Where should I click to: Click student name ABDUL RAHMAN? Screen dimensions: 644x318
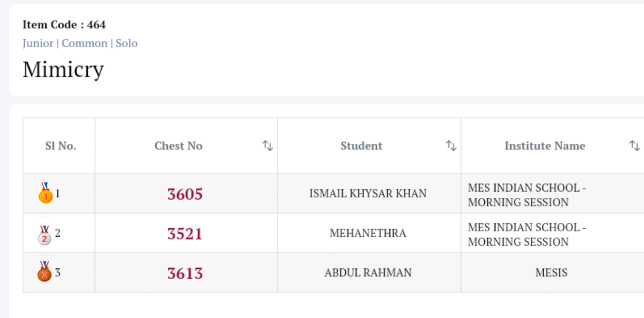368,273
